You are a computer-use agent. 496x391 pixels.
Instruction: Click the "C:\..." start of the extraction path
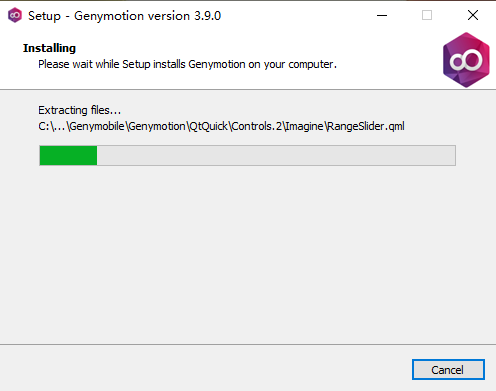coord(52,126)
